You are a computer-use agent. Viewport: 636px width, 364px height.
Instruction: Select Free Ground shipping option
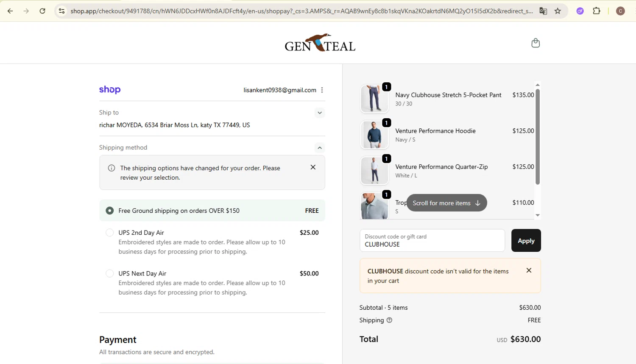point(212,211)
